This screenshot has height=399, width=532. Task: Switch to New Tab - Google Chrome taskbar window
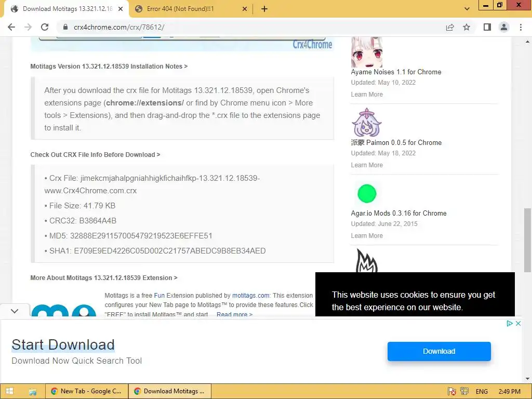pos(87,391)
